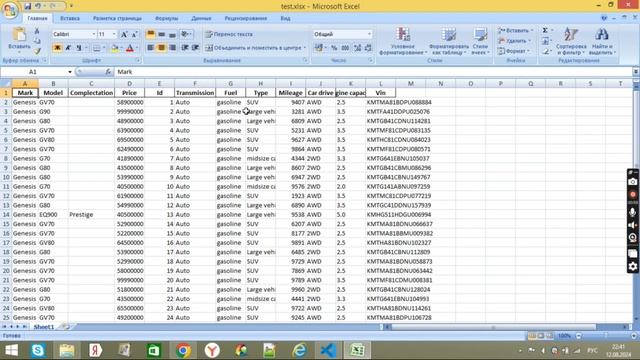Open Google Chrome from the taskbar

pos(183,350)
